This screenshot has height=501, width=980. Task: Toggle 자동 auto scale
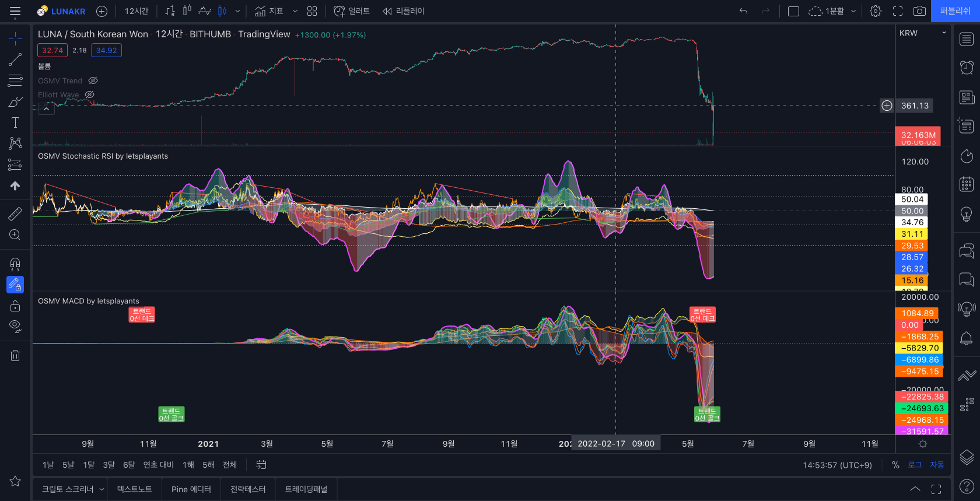(937, 465)
